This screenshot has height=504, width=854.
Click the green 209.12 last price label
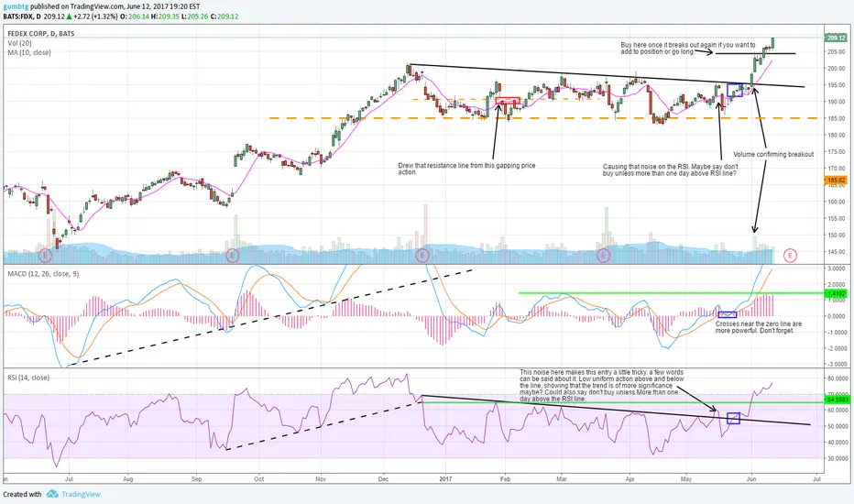(836, 38)
